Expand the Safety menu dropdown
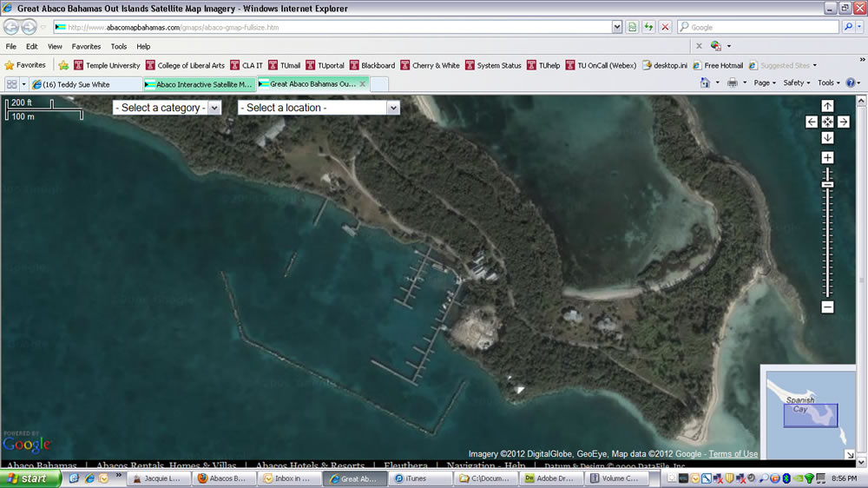The width and height of the screenshot is (868, 488). click(796, 83)
